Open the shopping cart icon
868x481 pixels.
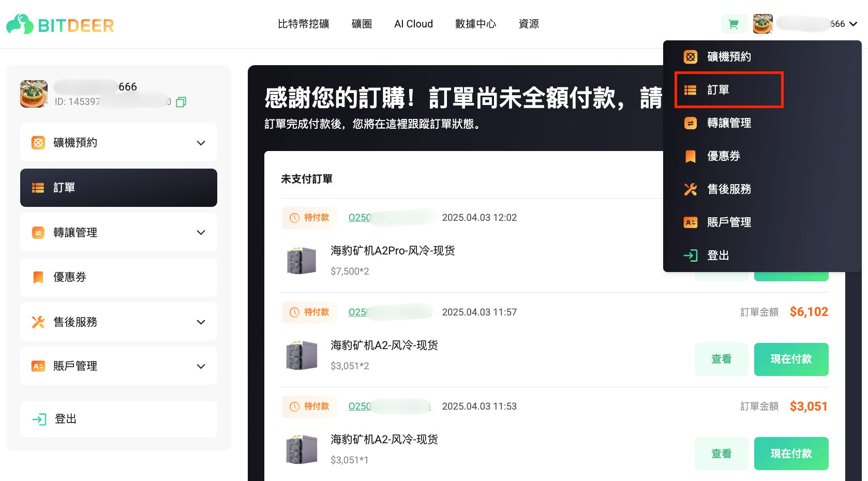734,24
